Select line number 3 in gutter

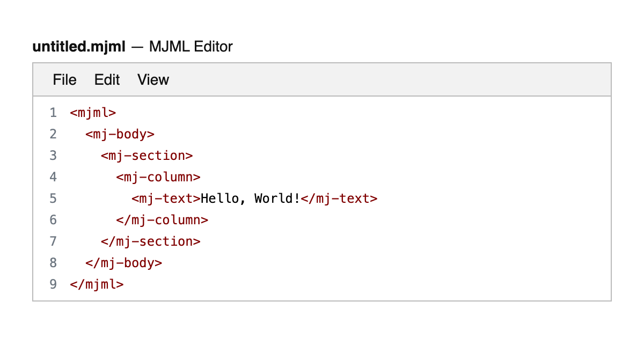pos(53,156)
